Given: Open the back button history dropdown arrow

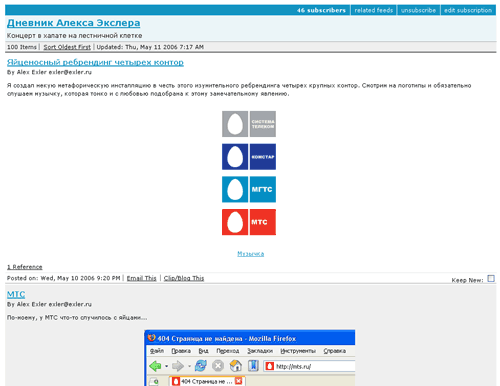Looking at the screenshot, I should 166,366.
